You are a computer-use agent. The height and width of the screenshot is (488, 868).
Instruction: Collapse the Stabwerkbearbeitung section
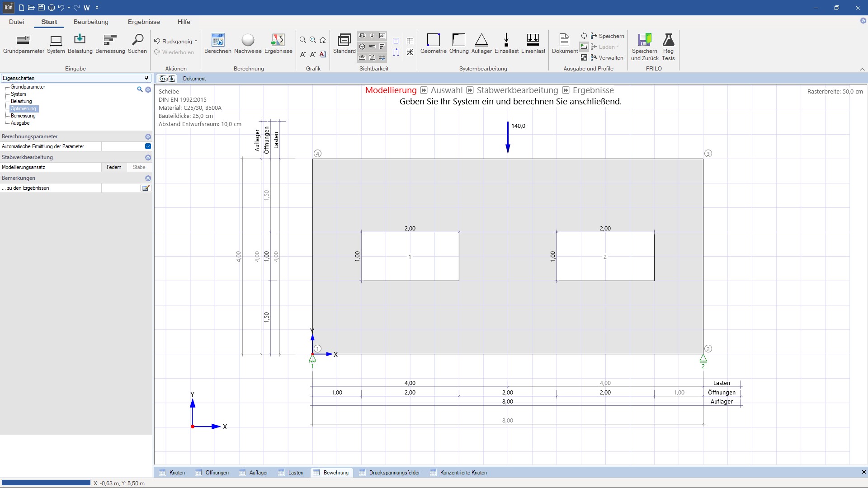[148, 157]
